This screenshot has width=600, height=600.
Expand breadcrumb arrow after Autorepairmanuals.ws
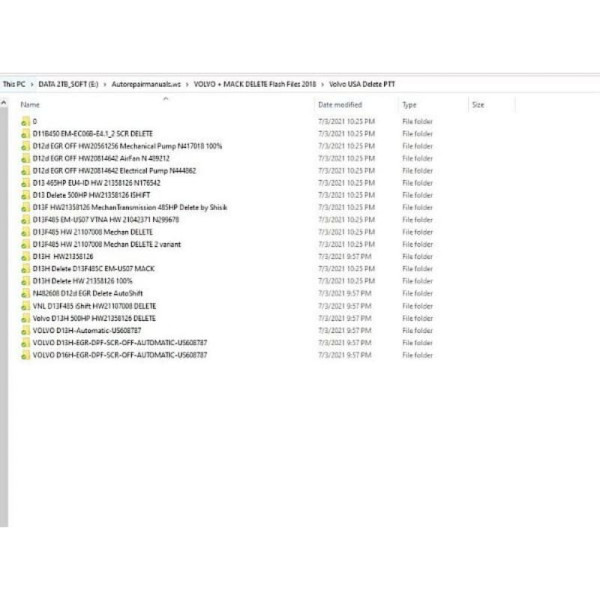click(x=185, y=85)
